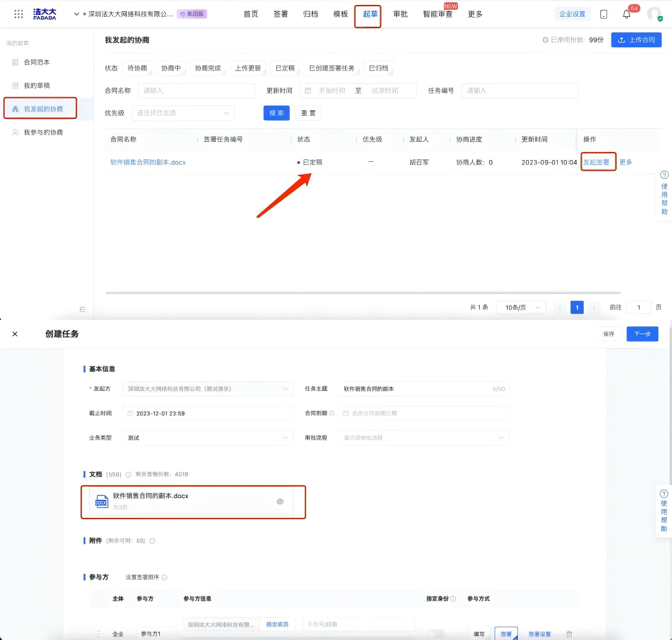Open the user avatar menu

[x=654, y=14]
